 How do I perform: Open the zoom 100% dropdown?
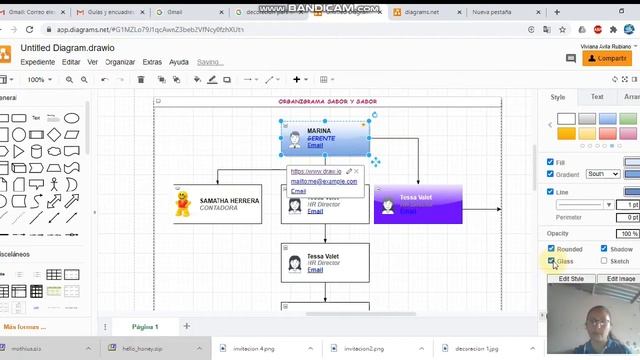click(x=39, y=80)
